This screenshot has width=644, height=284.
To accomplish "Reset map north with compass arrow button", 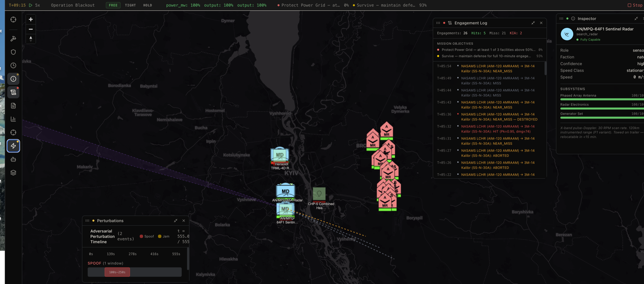I will [31, 39].
